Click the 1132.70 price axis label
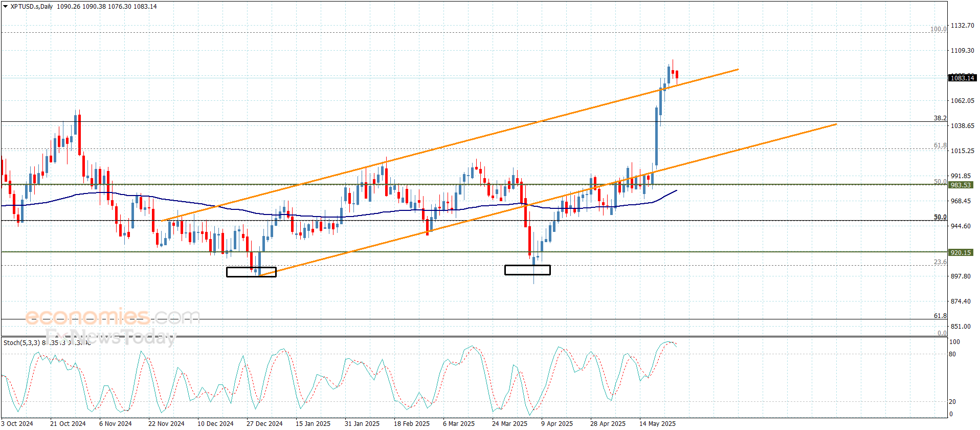 pos(962,26)
